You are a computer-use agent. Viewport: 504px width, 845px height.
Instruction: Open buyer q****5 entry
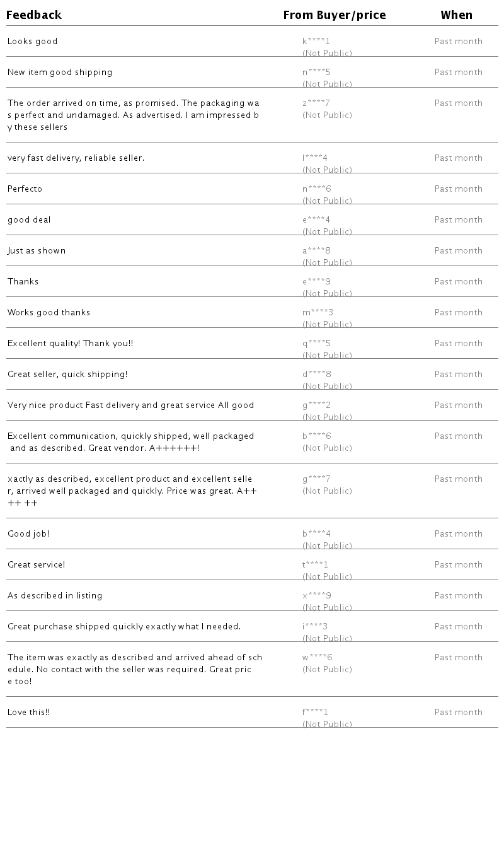(x=316, y=344)
